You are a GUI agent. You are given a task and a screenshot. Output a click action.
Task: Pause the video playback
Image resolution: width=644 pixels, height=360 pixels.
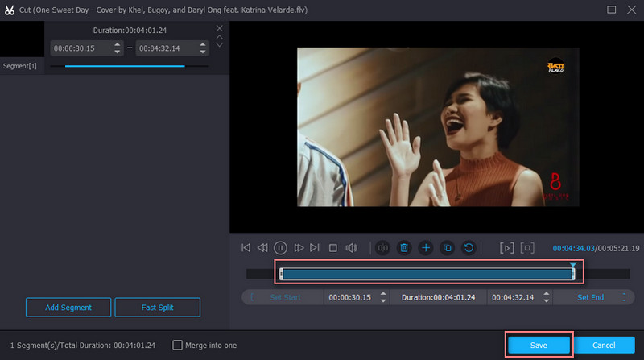281,248
